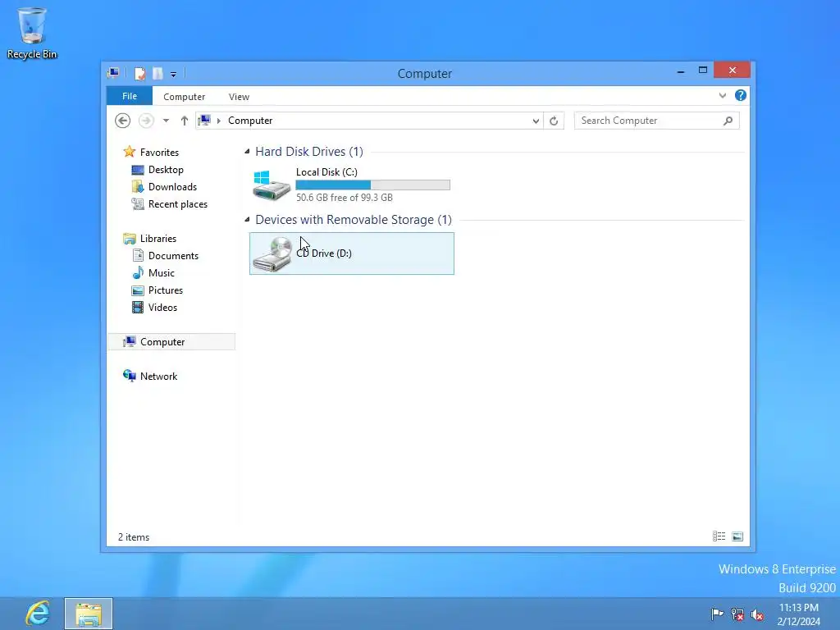The height and width of the screenshot is (630, 840).
Task: Click the Computer breadcrumb in address bar
Action: coord(250,121)
